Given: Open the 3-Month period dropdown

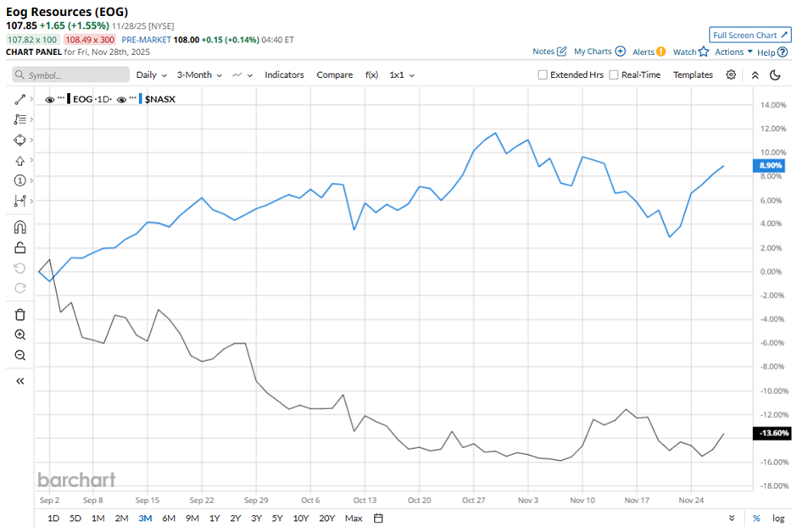Looking at the screenshot, I should click(x=199, y=75).
